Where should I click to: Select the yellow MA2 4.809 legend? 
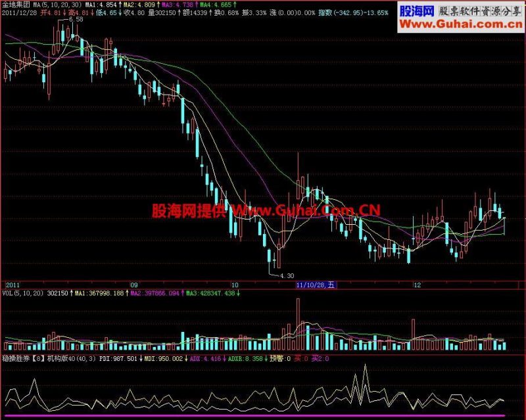(142, 5)
